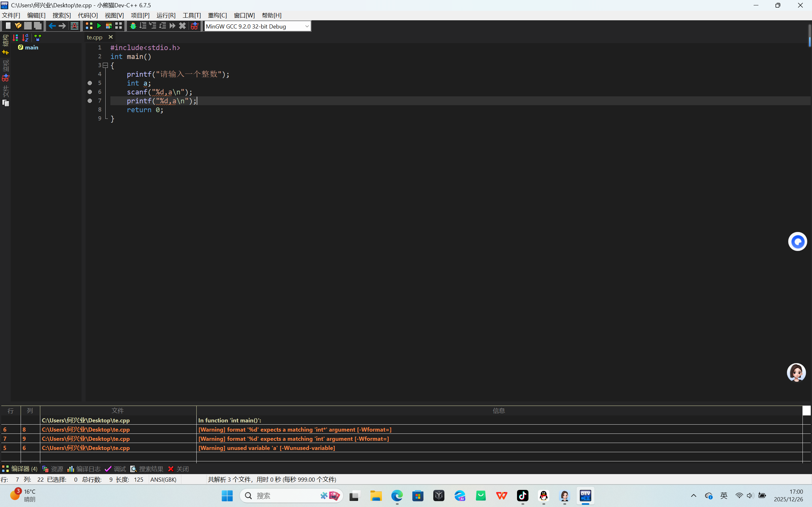The height and width of the screenshot is (507, 812).
Task: Select the unused variable 'a' warning row
Action: click(266, 448)
